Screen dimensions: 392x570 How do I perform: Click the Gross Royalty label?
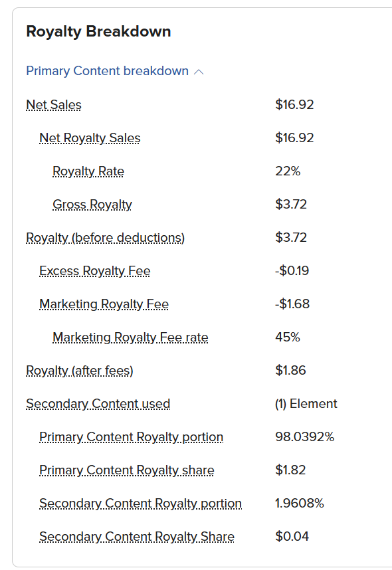point(92,205)
